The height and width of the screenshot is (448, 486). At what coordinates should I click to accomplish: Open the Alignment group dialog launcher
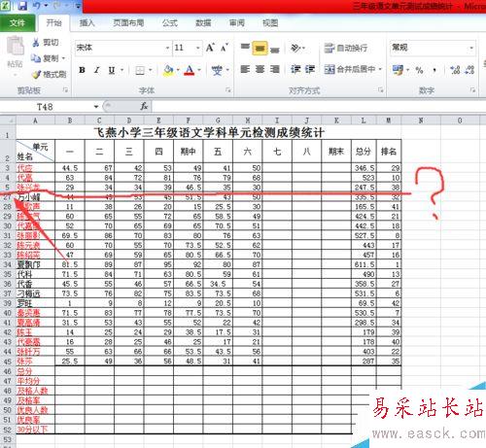point(380,90)
